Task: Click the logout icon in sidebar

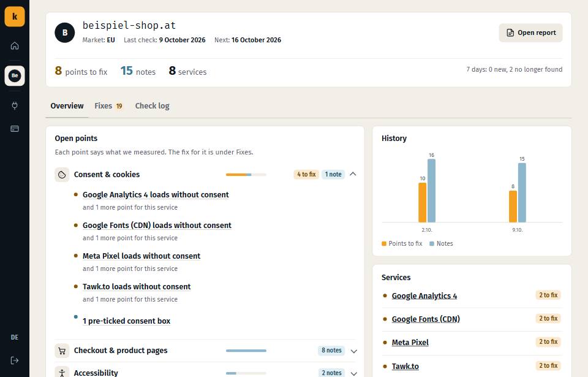Action: coord(15,360)
